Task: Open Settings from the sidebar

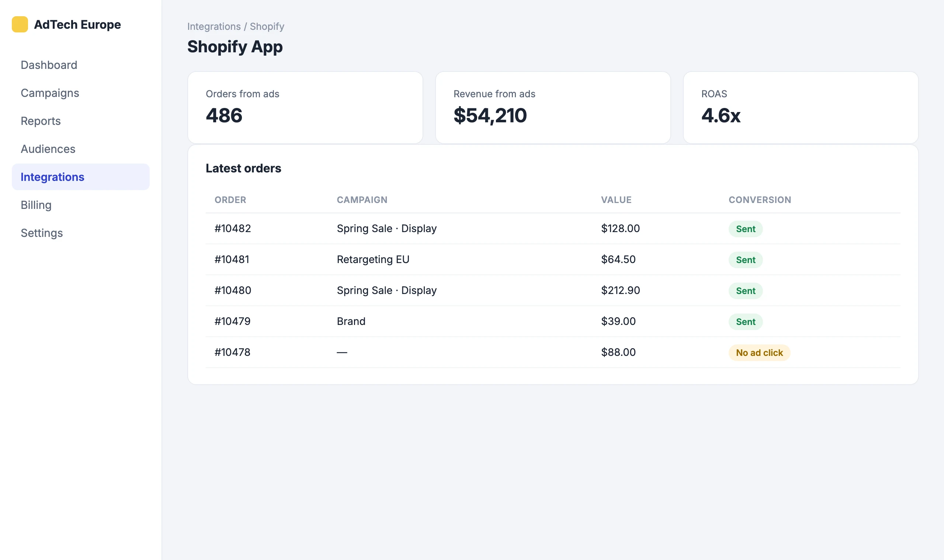Action: point(80,233)
